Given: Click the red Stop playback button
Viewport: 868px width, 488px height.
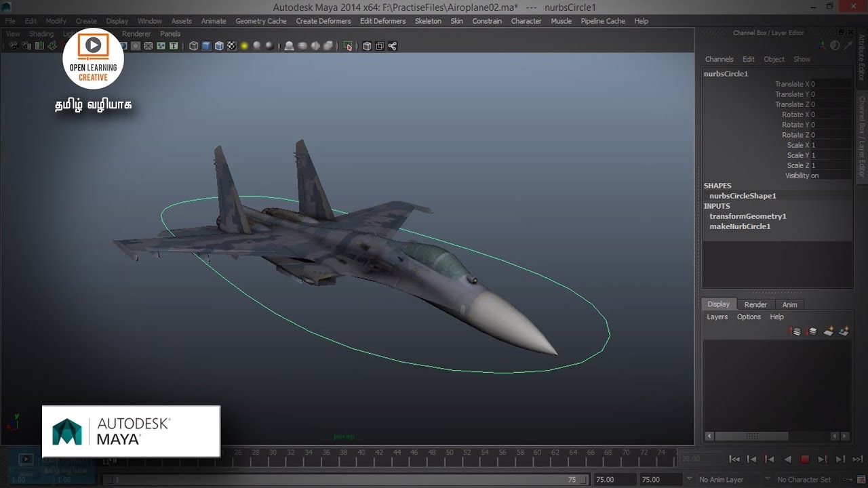Looking at the screenshot, I should [804, 459].
